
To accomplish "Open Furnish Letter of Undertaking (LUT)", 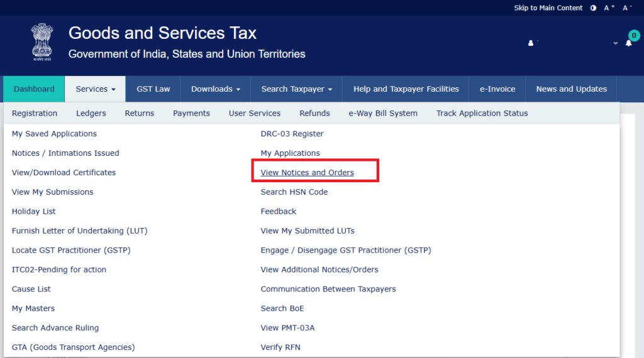I will 79,231.
